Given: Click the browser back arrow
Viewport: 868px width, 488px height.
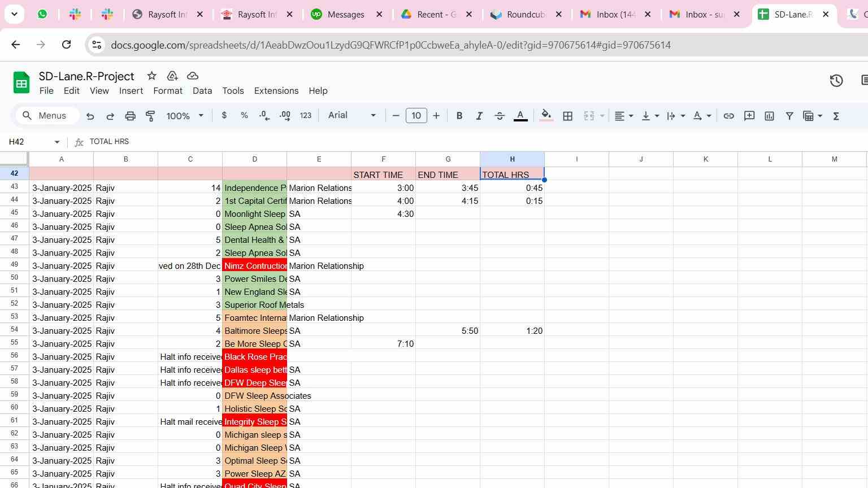Looking at the screenshot, I should tap(15, 45).
